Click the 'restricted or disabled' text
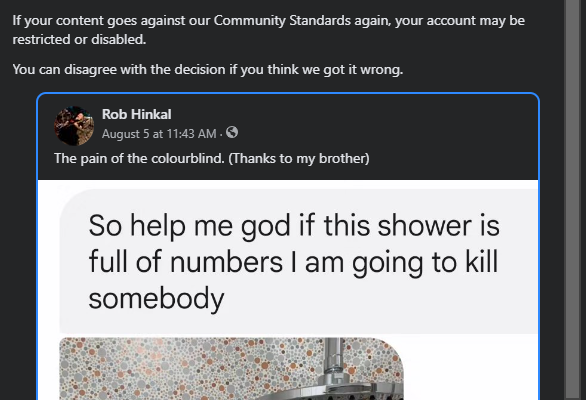The image size is (586, 400). [x=79, y=39]
